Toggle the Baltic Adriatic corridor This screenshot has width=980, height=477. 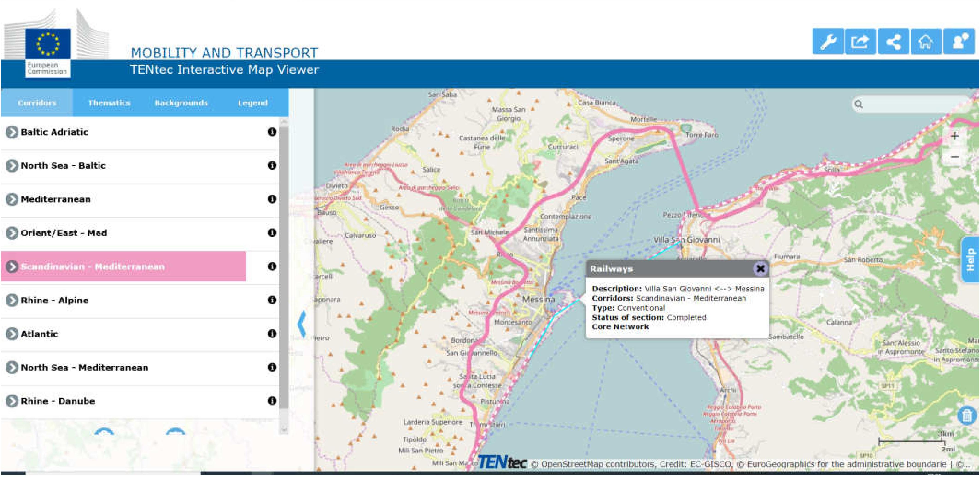point(54,132)
